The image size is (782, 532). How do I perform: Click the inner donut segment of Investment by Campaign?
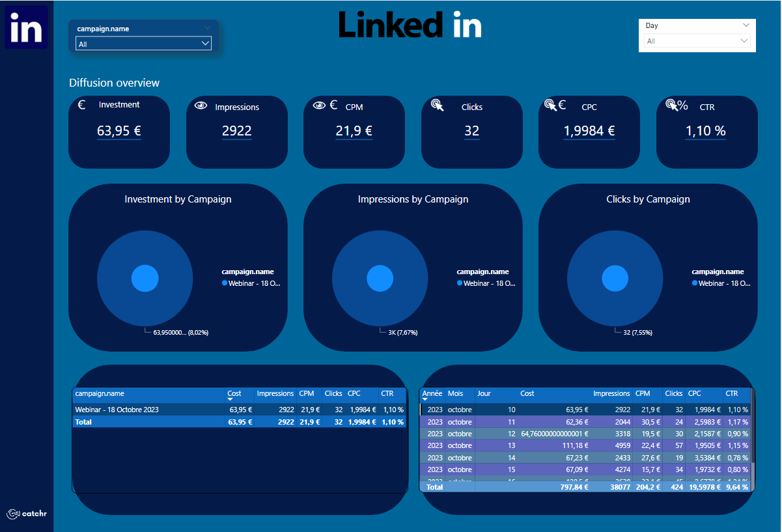[145, 277]
